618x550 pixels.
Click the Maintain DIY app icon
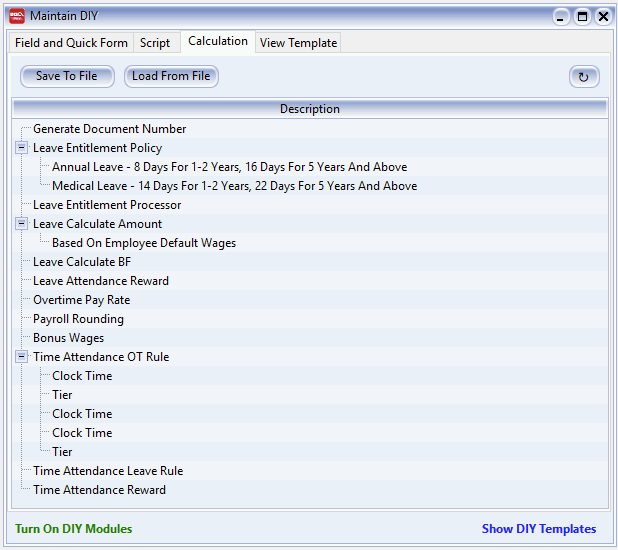click(x=17, y=16)
